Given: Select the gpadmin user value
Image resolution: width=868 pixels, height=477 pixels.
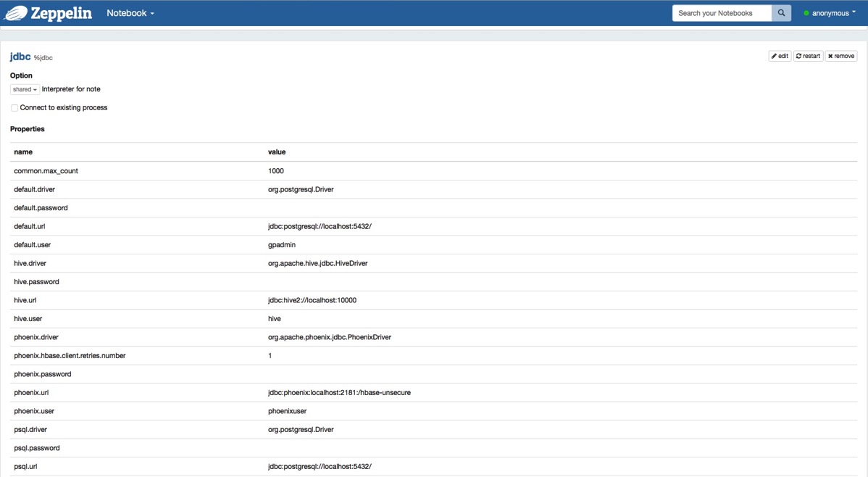Looking at the screenshot, I should click(282, 245).
